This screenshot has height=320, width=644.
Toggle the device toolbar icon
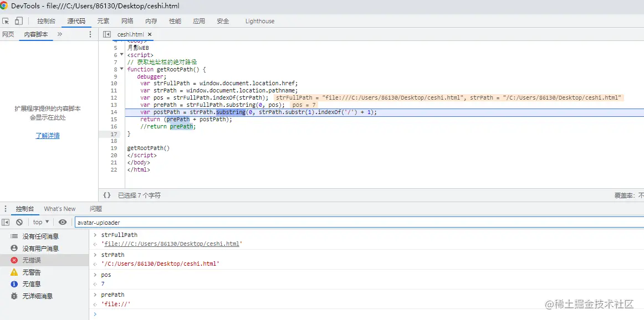click(18, 21)
